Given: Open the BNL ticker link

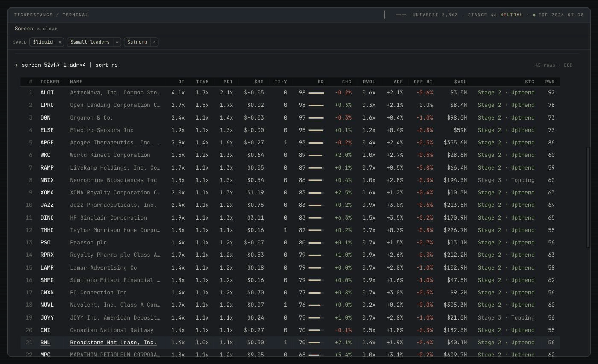Looking at the screenshot, I should coord(45,343).
